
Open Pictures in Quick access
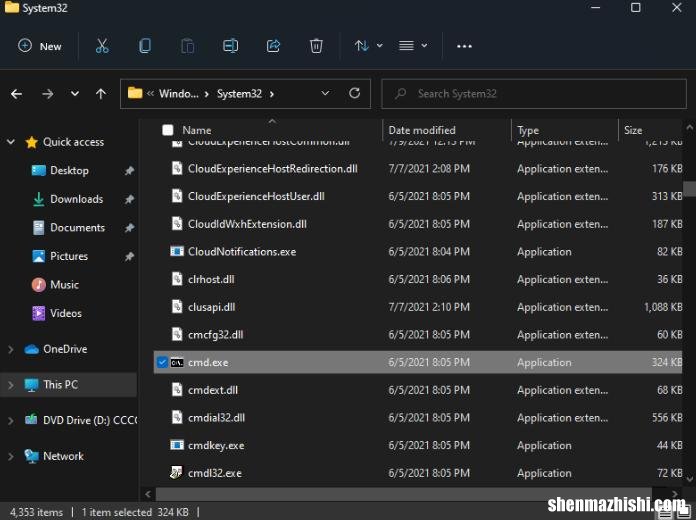pos(69,256)
